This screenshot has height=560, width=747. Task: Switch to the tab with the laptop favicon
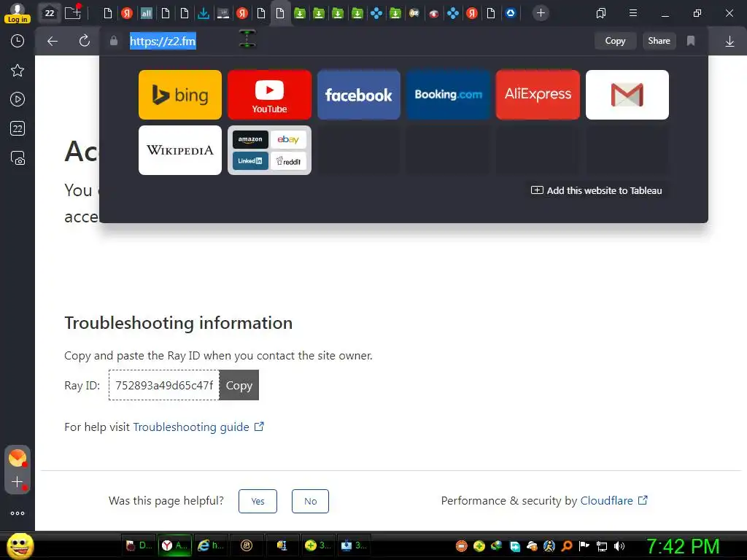click(223, 13)
